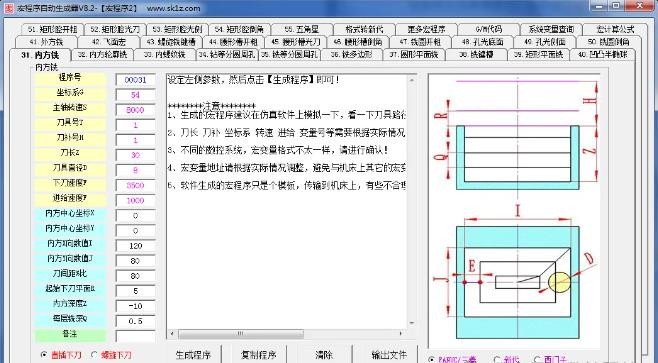Click 下刀速度F field showing 3500
The height and width of the screenshot is (363, 658).
[136, 185]
